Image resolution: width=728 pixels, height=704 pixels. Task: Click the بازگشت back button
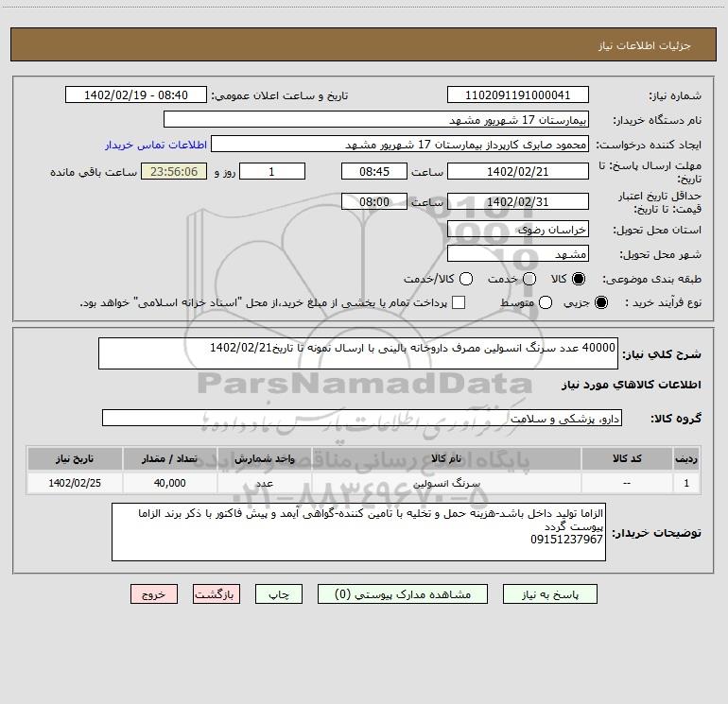(217, 594)
